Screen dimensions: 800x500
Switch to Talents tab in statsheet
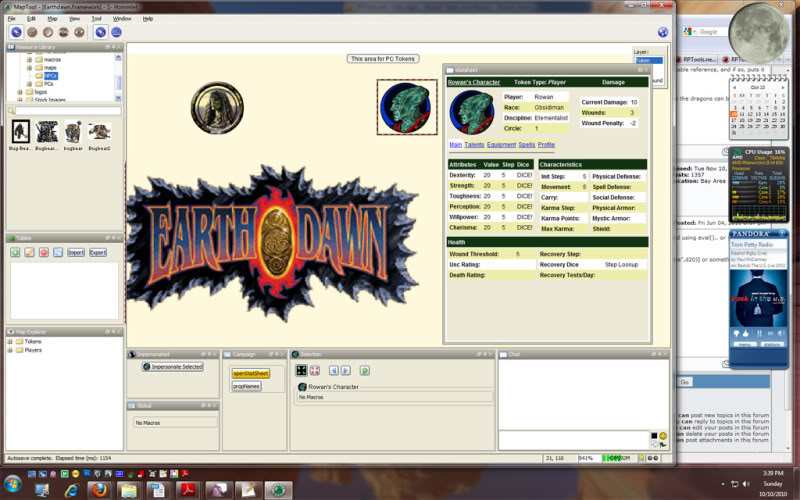pyautogui.click(x=474, y=145)
